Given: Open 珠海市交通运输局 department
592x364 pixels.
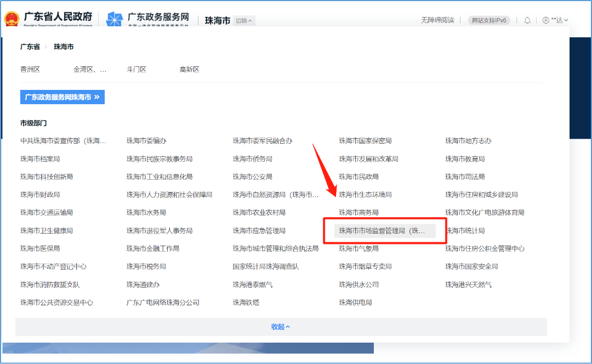Looking at the screenshot, I should pyautogui.click(x=47, y=213).
